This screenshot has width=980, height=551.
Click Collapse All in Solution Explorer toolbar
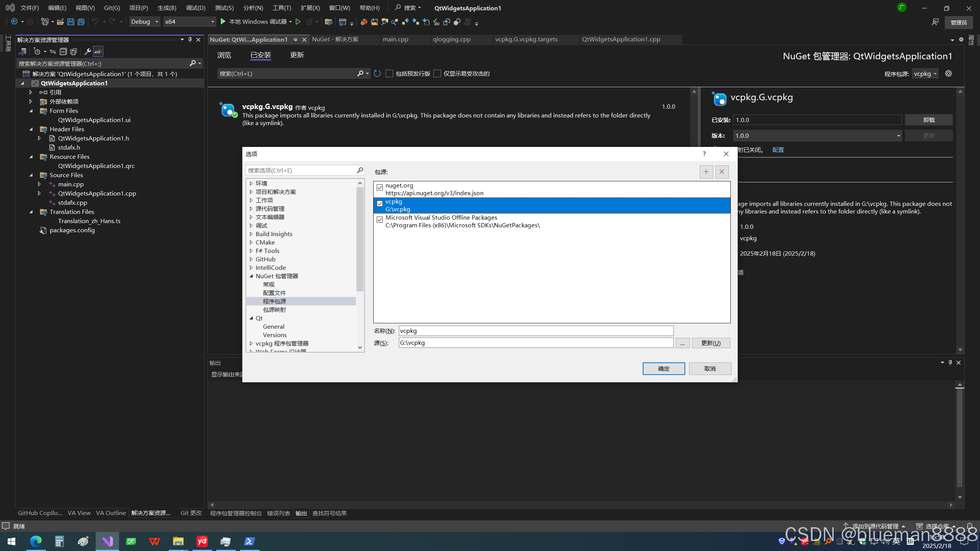[x=63, y=52]
